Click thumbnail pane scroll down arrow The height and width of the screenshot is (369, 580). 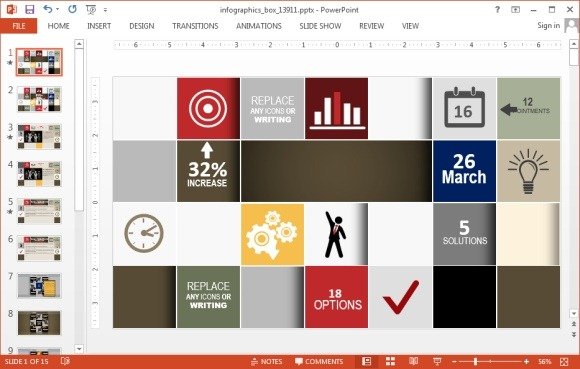pos(79,348)
